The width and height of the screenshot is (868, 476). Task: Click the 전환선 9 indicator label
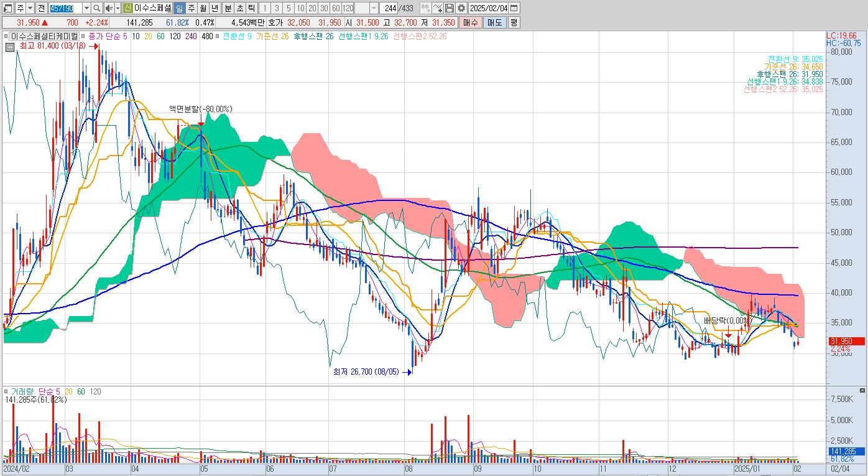point(237,36)
